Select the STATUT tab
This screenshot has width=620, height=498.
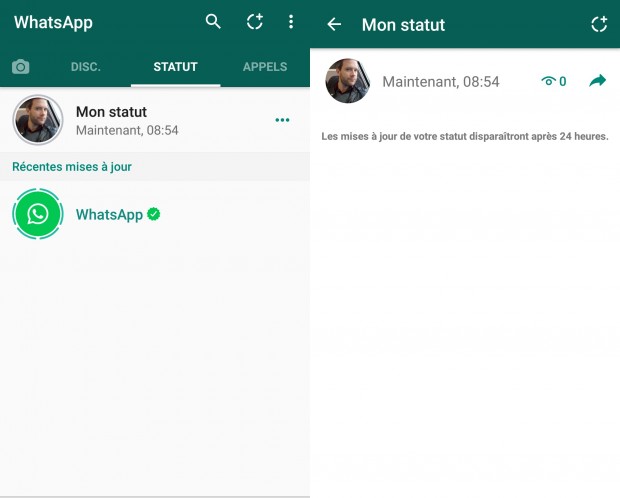tap(175, 67)
